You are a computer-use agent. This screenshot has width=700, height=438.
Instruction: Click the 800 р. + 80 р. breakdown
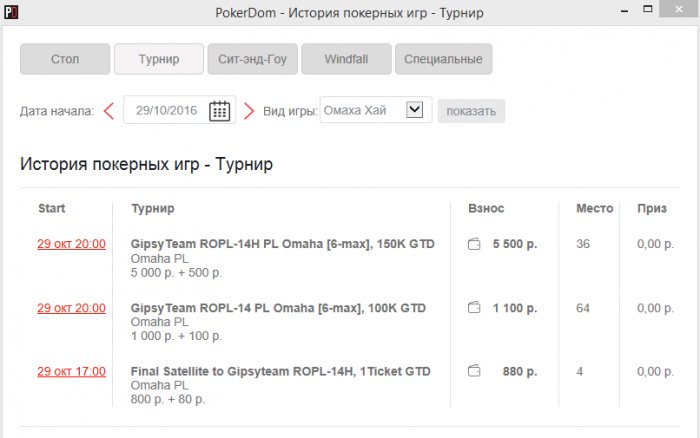[167, 399]
